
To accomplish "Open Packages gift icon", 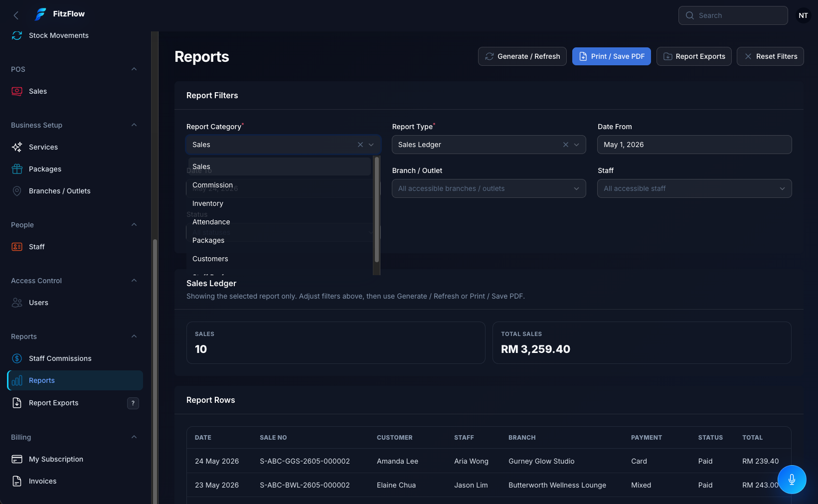I will (x=17, y=169).
